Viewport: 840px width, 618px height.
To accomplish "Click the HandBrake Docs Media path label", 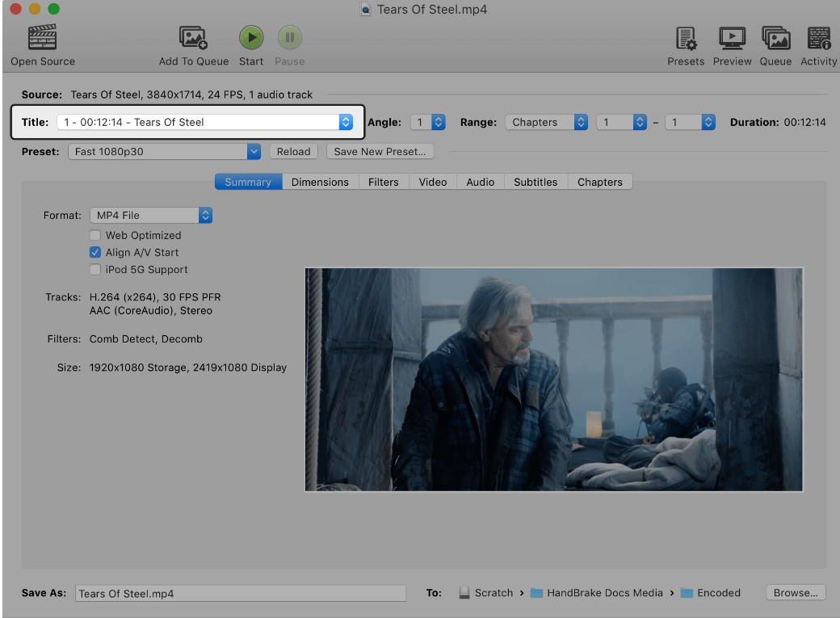I will (605, 593).
